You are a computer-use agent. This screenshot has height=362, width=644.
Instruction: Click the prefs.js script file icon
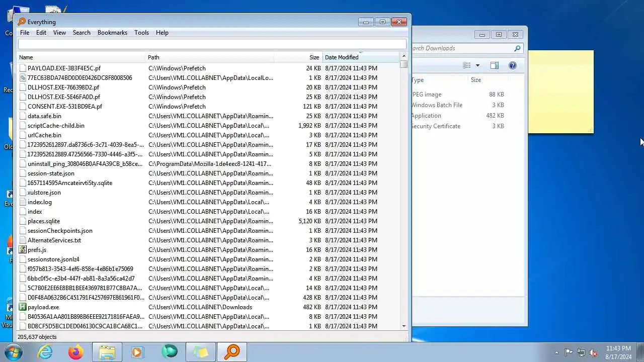(23, 249)
